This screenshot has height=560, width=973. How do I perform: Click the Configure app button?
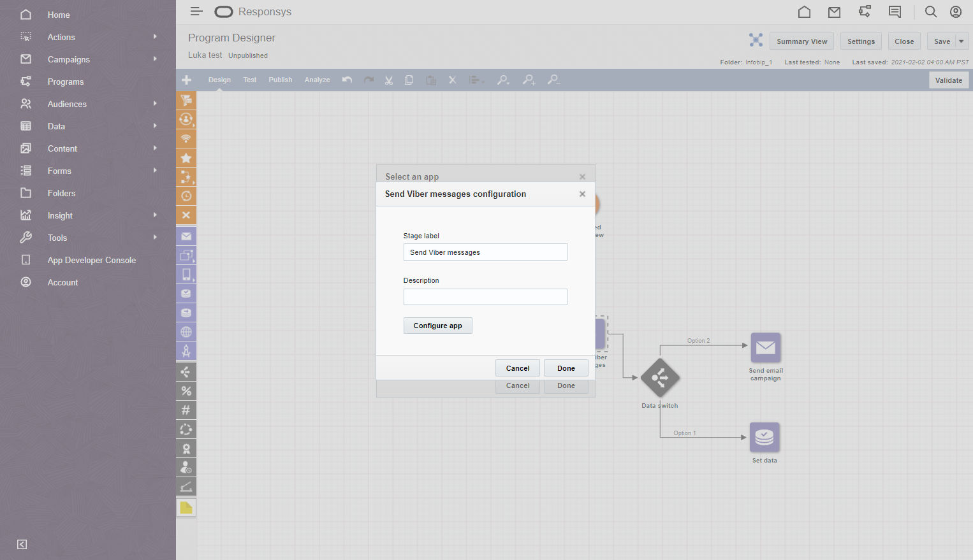[437, 326]
